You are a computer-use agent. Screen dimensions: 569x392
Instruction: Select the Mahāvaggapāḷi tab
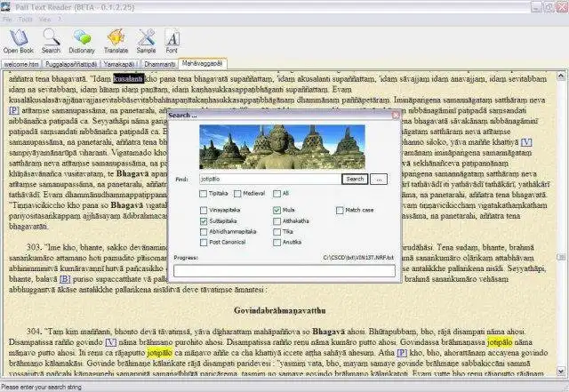pyautogui.click(x=203, y=63)
